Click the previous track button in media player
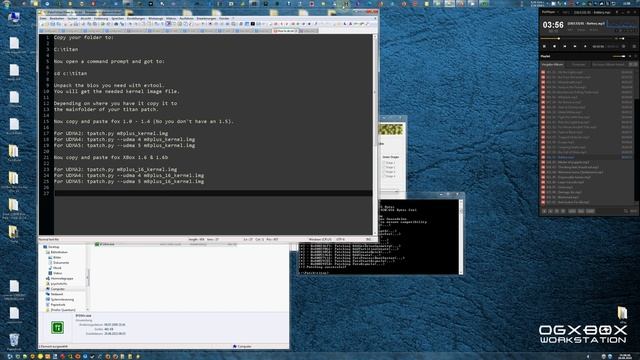The image size is (640, 360). [565, 47]
